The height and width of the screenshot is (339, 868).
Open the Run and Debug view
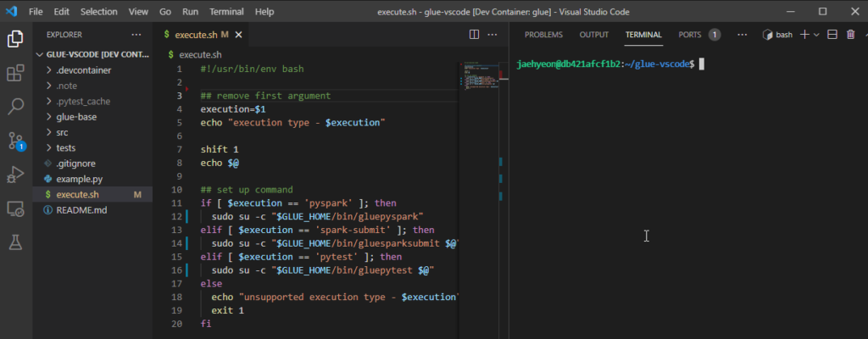pyautogui.click(x=15, y=175)
